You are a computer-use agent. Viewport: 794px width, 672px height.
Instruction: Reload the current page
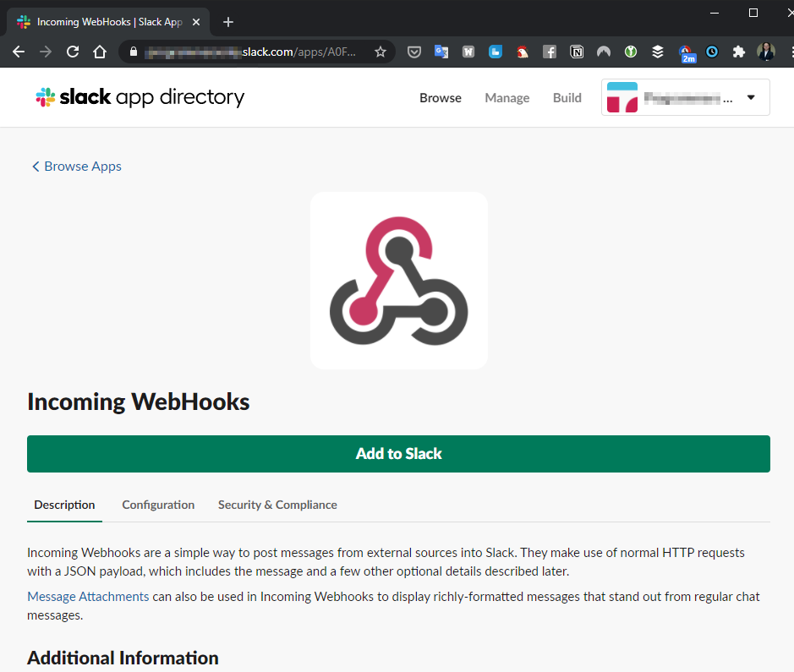click(73, 52)
